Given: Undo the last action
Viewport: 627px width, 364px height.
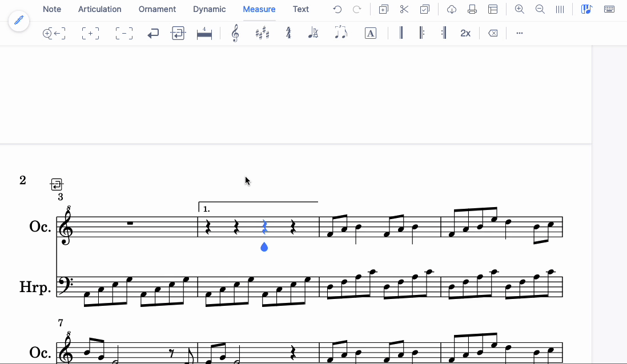Looking at the screenshot, I should (337, 9).
